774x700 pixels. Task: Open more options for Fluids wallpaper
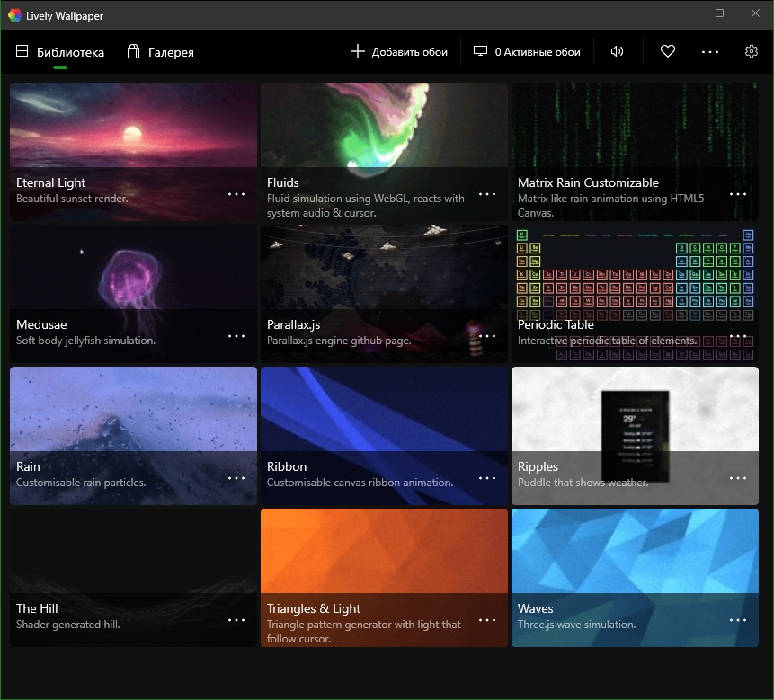[487, 194]
